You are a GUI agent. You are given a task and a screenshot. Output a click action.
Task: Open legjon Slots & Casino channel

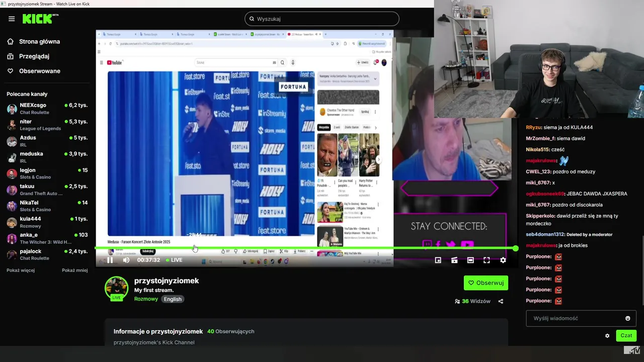click(x=47, y=173)
